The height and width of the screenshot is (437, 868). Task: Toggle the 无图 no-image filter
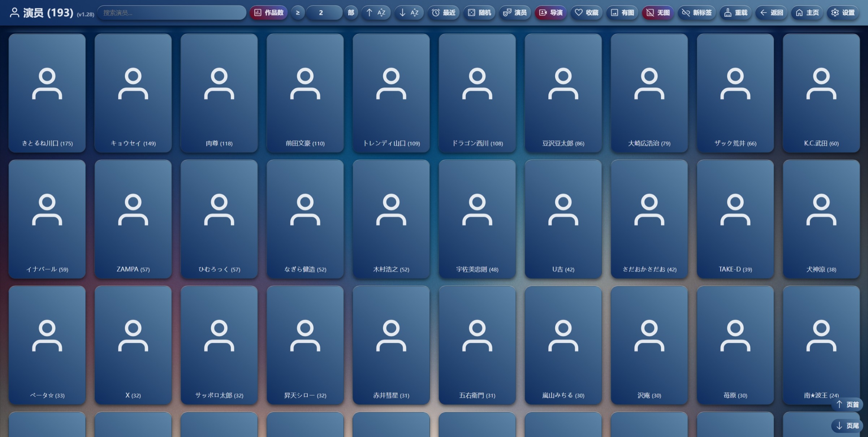click(x=658, y=13)
